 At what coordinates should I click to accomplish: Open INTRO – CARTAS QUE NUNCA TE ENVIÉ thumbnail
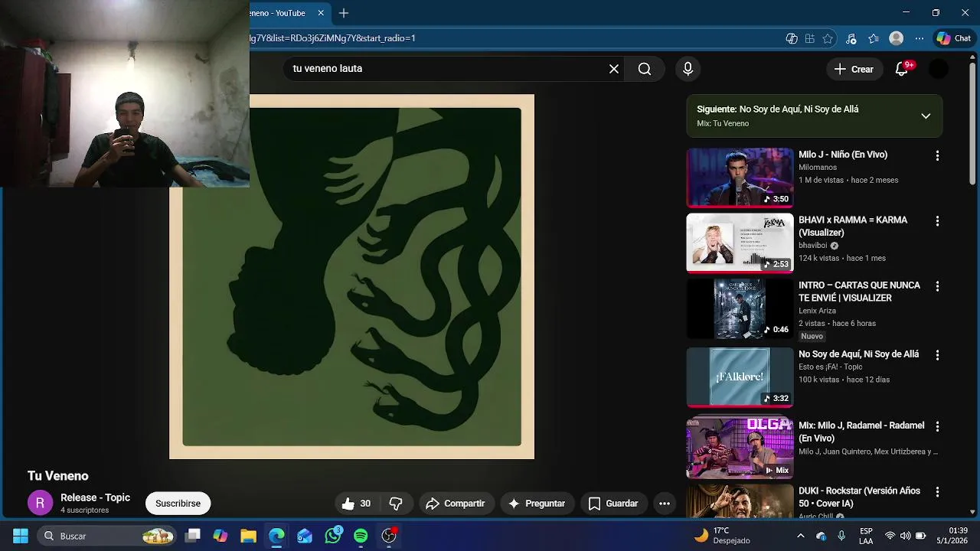[740, 308]
